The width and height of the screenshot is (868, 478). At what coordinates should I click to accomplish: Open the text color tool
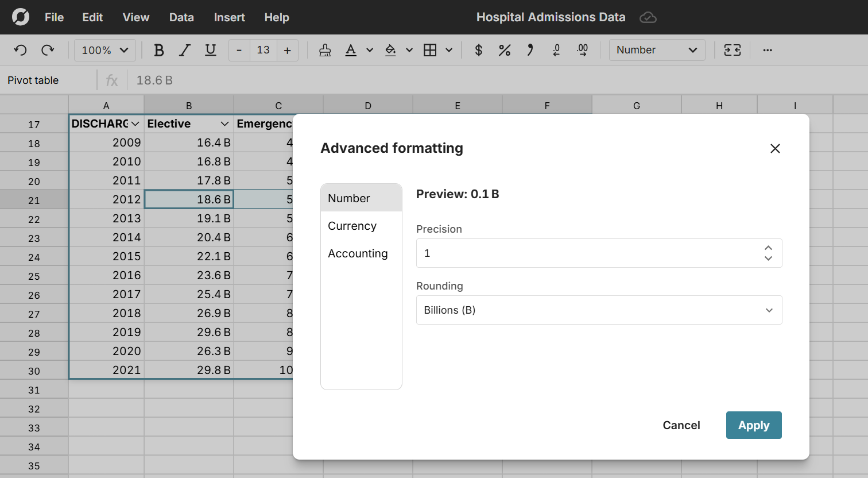pyautogui.click(x=351, y=51)
